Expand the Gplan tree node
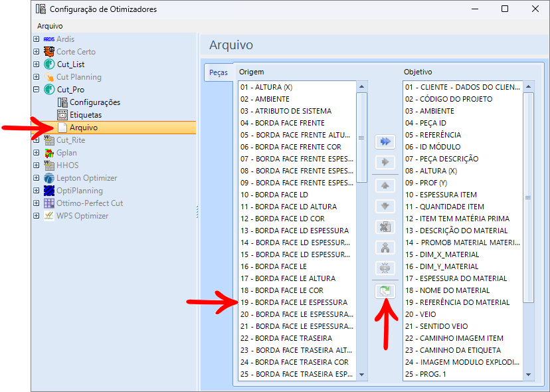This screenshot has height=392, width=550. [36, 153]
